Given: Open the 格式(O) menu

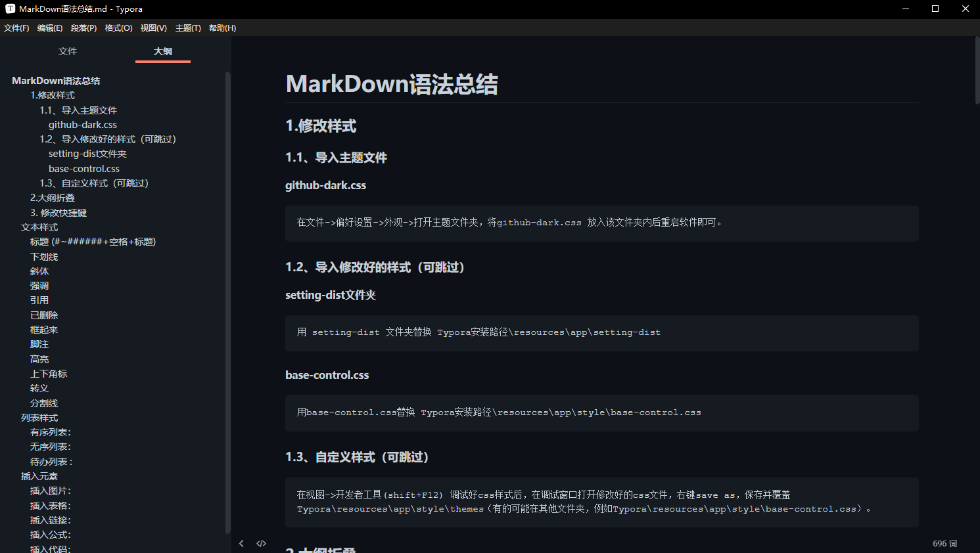Looking at the screenshot, I should point(118,28).
